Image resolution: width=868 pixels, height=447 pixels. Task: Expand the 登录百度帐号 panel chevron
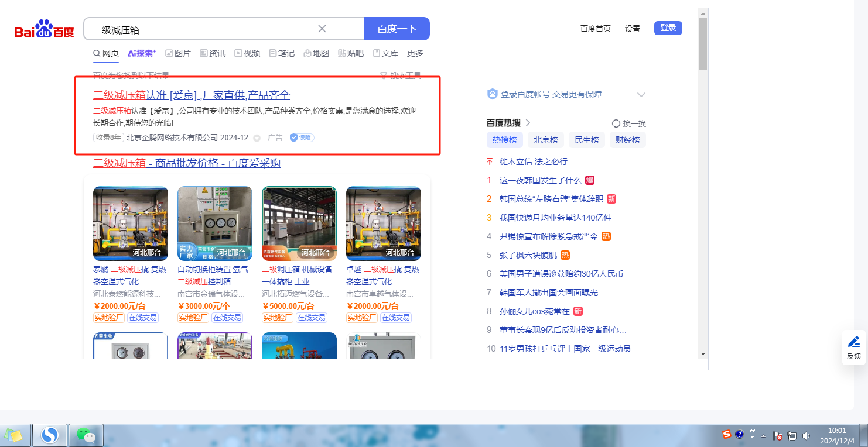(641, 95)
